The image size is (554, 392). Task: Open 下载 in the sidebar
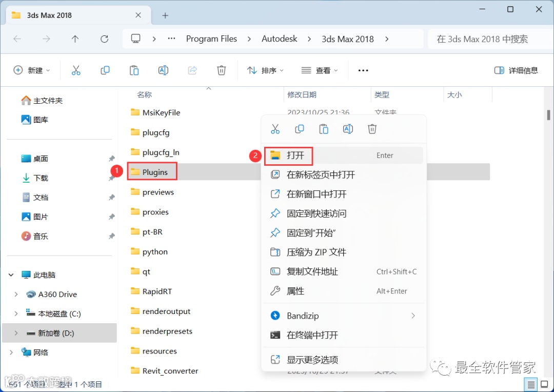(35, 178)
